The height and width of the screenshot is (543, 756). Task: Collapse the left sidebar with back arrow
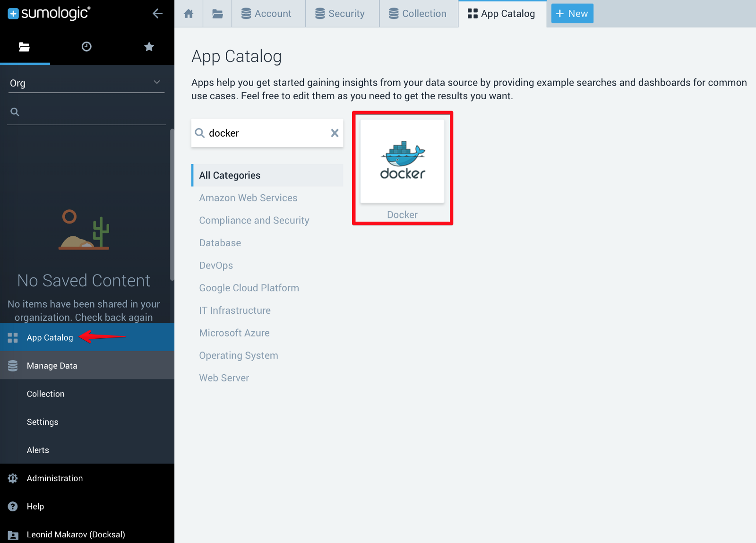pyautogui.click(x=158, y=14)
